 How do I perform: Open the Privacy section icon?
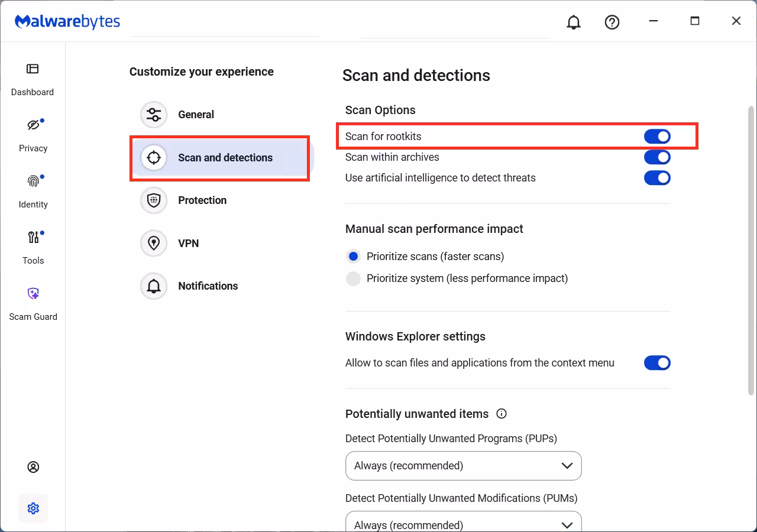(33, 125)
